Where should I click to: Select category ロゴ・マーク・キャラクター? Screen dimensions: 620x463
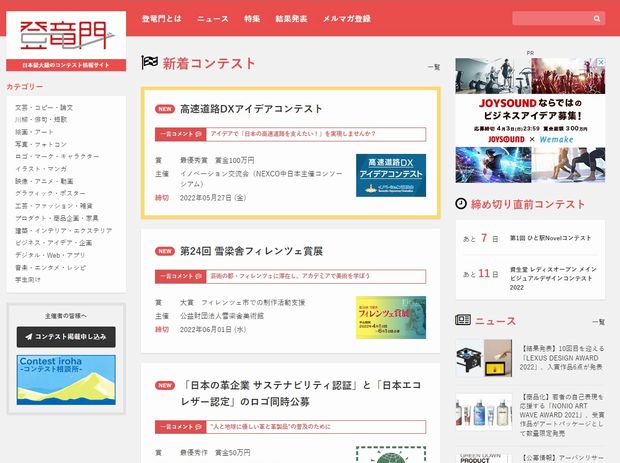(57, 157)
